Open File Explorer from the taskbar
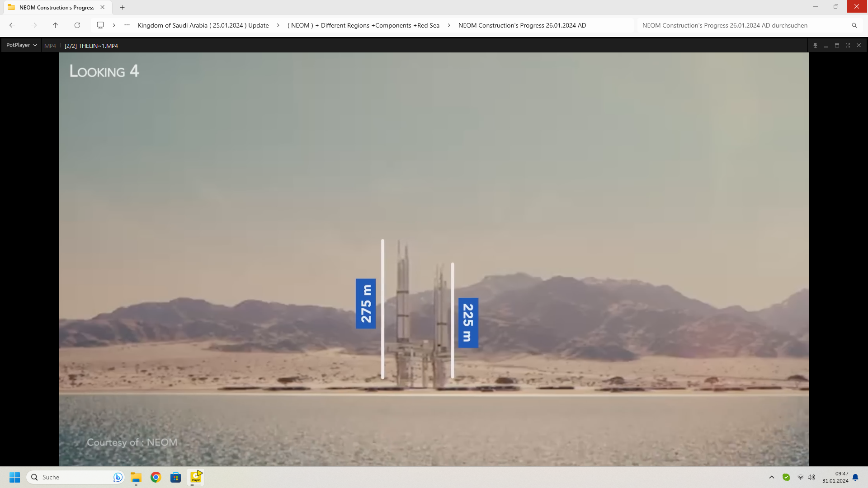Viewport: 868px width, 488px height. 136,477
